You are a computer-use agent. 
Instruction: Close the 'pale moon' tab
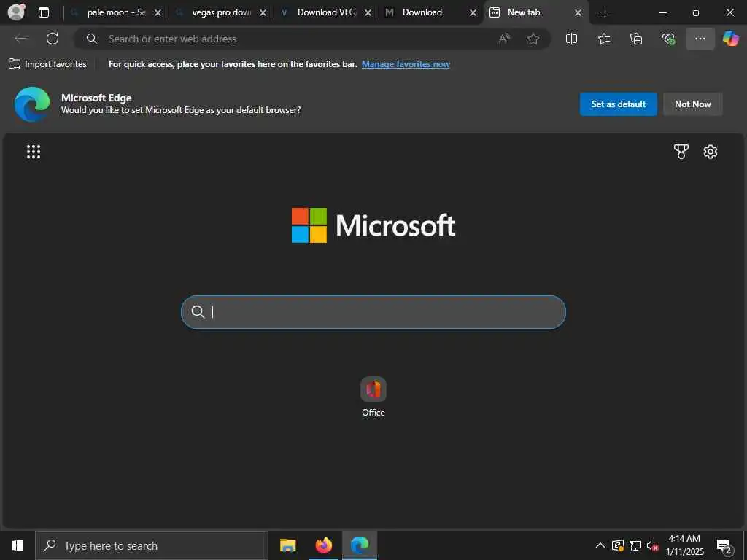pos(158,13)
